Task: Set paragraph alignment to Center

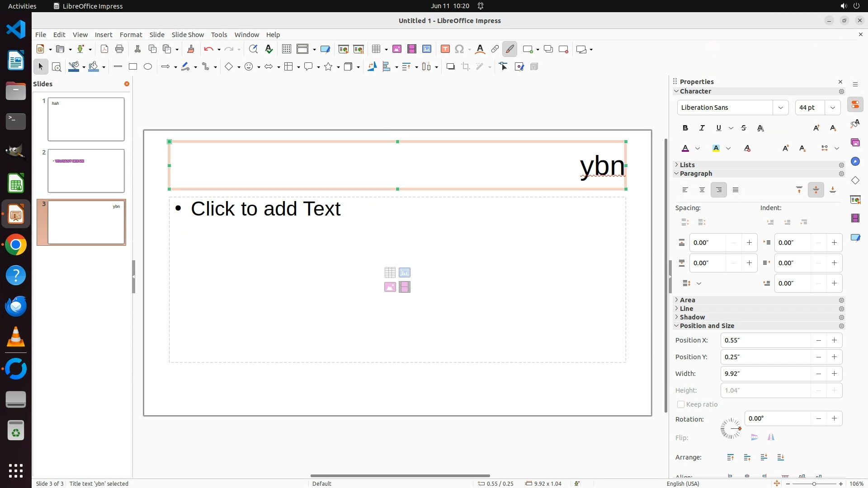Action: point(702,190)
